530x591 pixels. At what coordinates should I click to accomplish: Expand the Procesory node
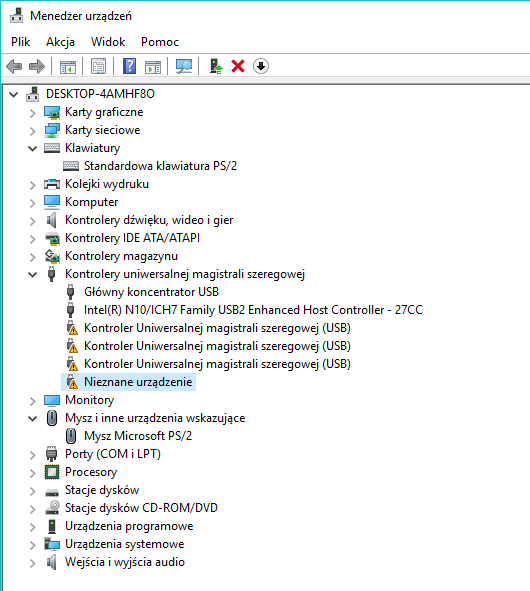coord(32,473)
